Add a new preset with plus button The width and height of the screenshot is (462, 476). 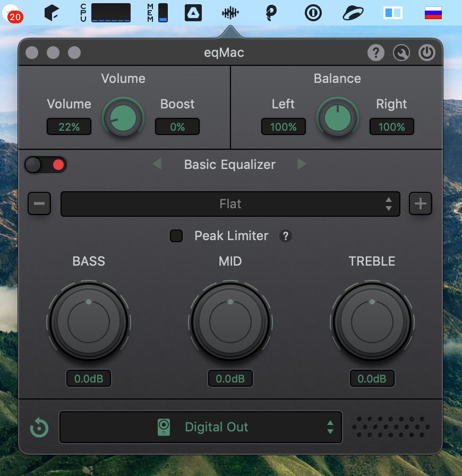pos(421,203)
